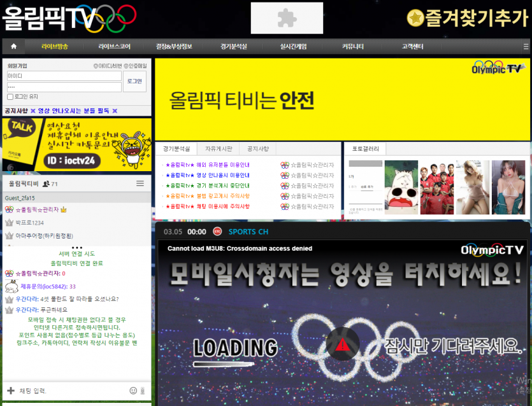532x406 pixels.
Task: Open chat room menu icon beside 71
Action: click(140, 183)
